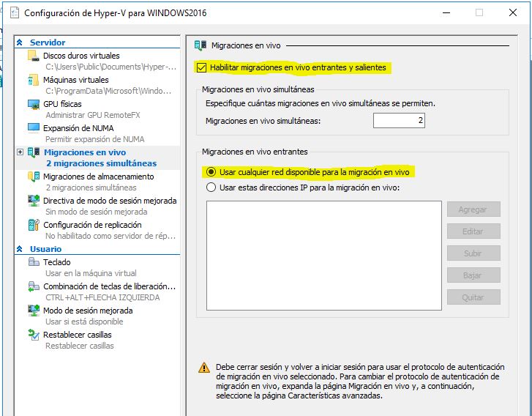Toggle Habilitar migraciones en vivo entrantes y salientes checkbox
This screenshot has width=532, height=416.
coord(201,67)
